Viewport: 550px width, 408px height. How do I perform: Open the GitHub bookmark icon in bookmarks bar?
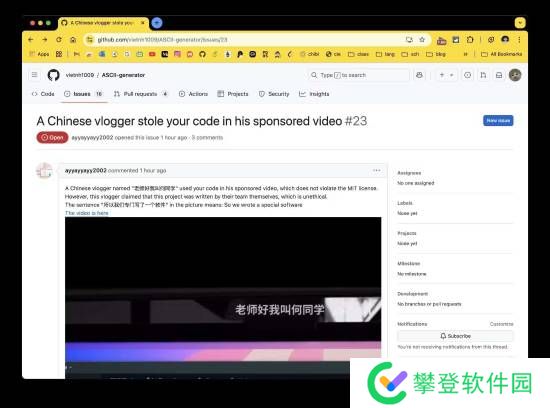coord(202,54)
